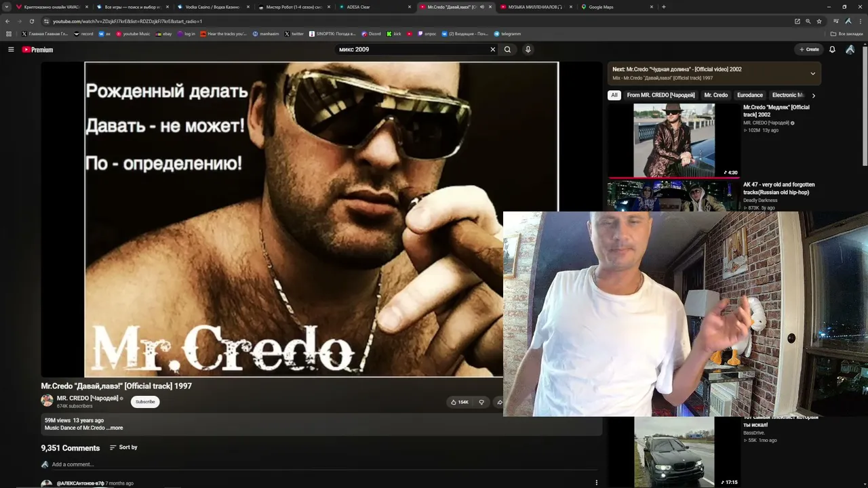The image size is (868, 488).
Task: Filter suggestions by Mr. Credo chip
Action: click(715, 96)
